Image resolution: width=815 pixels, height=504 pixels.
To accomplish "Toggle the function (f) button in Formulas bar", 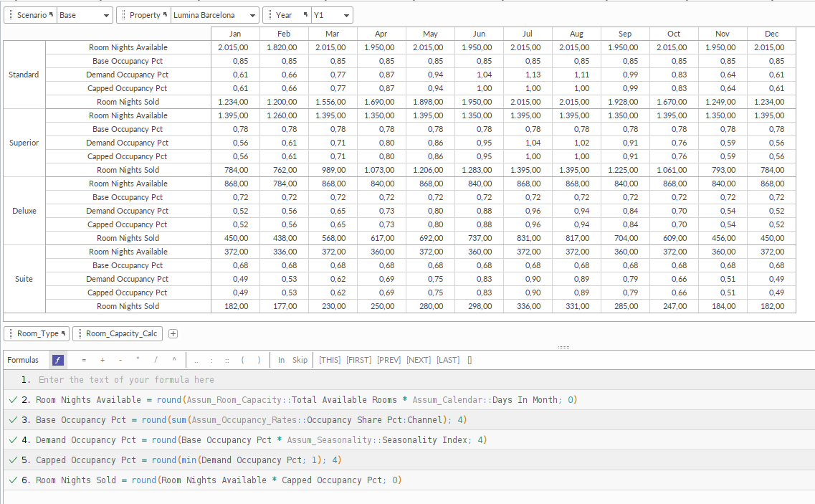I will point(57,360).
